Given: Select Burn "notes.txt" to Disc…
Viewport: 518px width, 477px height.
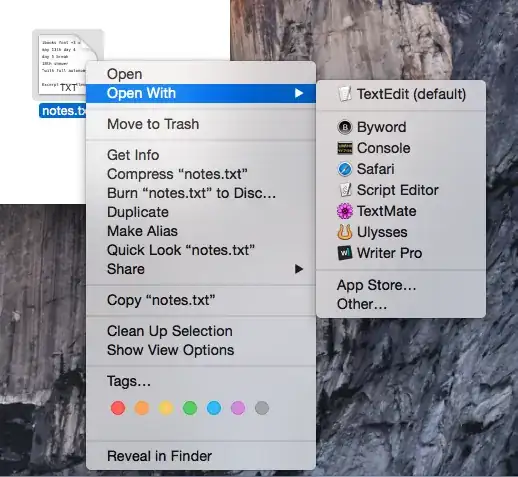Looking at the screenshot, I should [201, 193].
